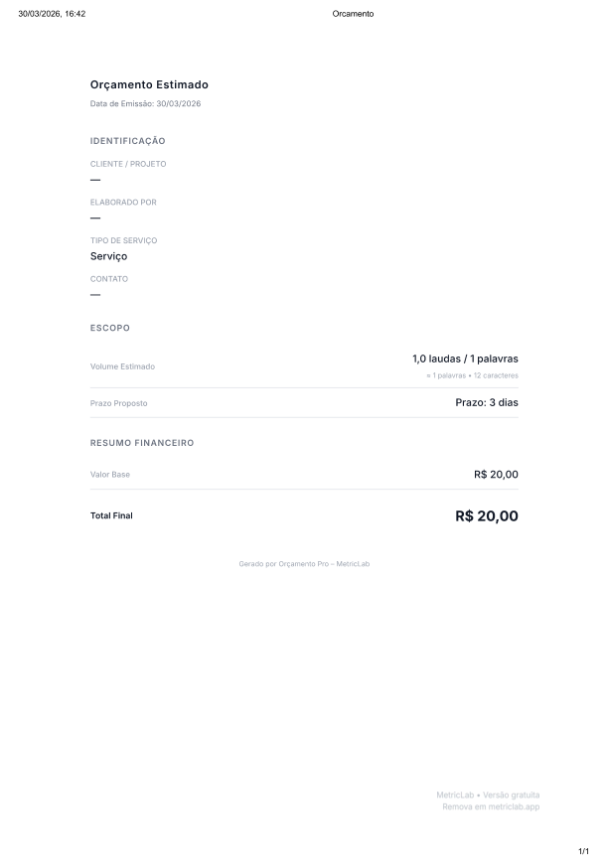Select the "CONTATO" field label

coord(109,279)
